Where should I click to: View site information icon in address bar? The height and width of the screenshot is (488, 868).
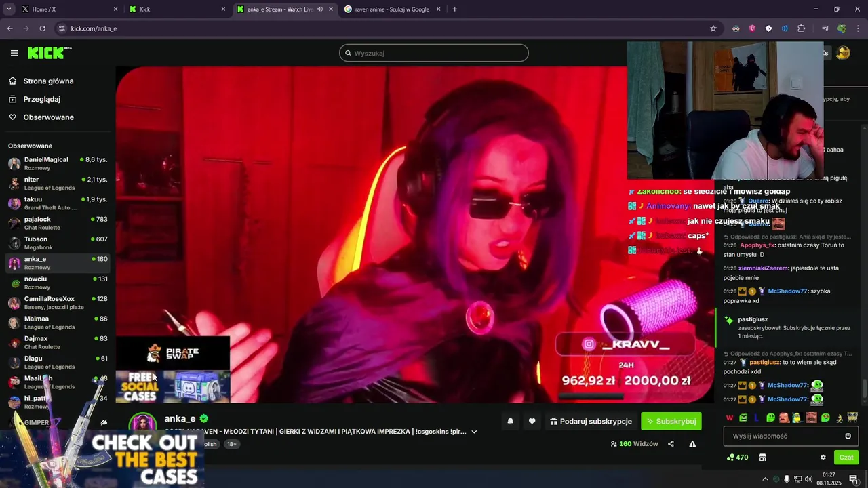coord(62,28)
